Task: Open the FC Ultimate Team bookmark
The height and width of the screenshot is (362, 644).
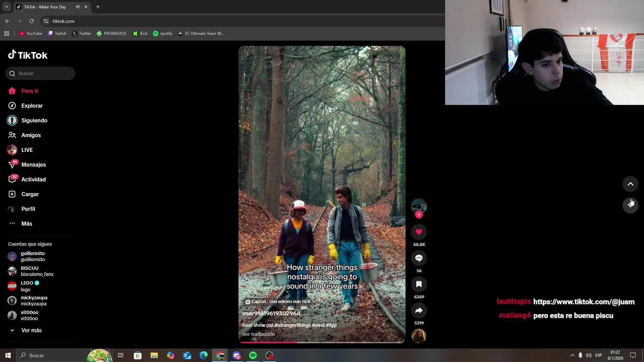Action: (x=201, y=34)
